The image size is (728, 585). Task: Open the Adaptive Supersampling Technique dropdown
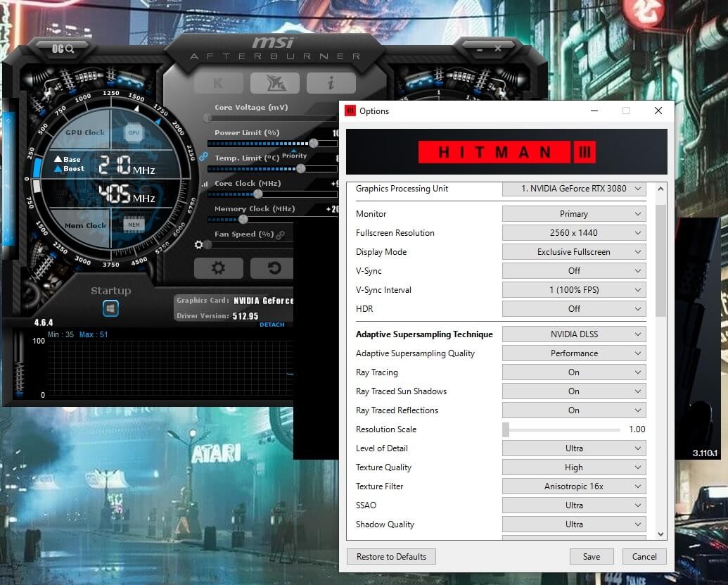point(574,334)
